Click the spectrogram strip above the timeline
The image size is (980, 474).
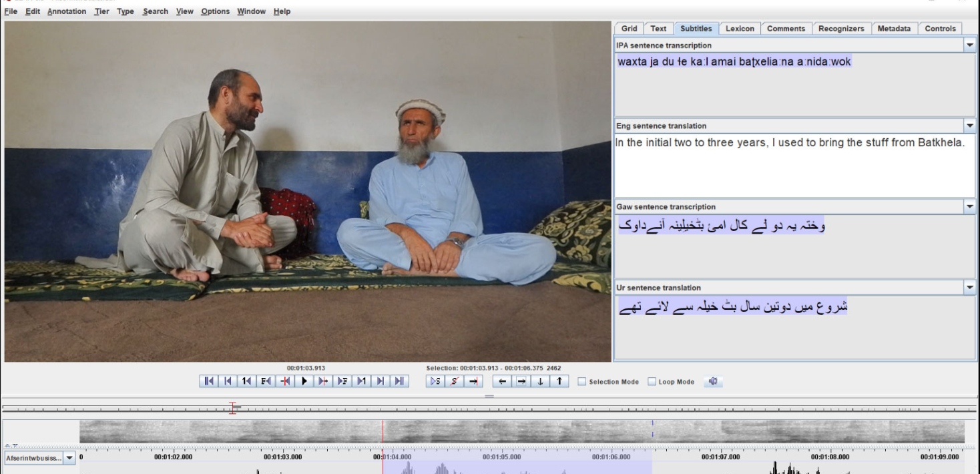pyautogui.click(x=522, y=431)
